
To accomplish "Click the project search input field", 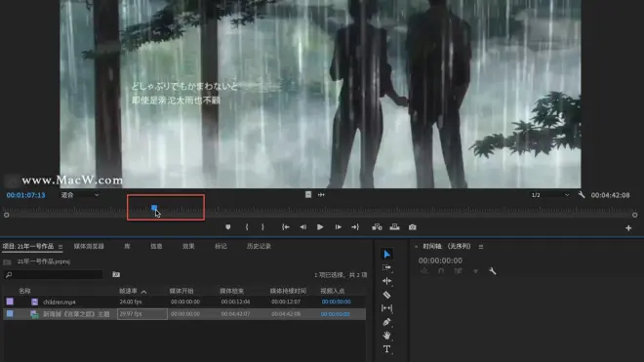I will point(54,274).
